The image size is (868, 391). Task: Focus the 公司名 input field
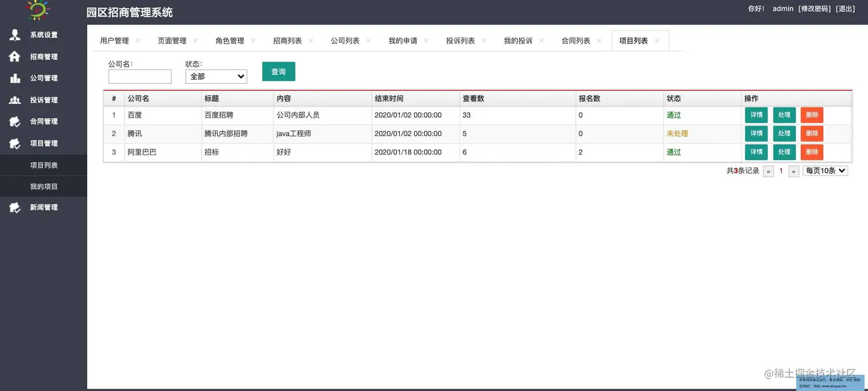pos(140,76)
